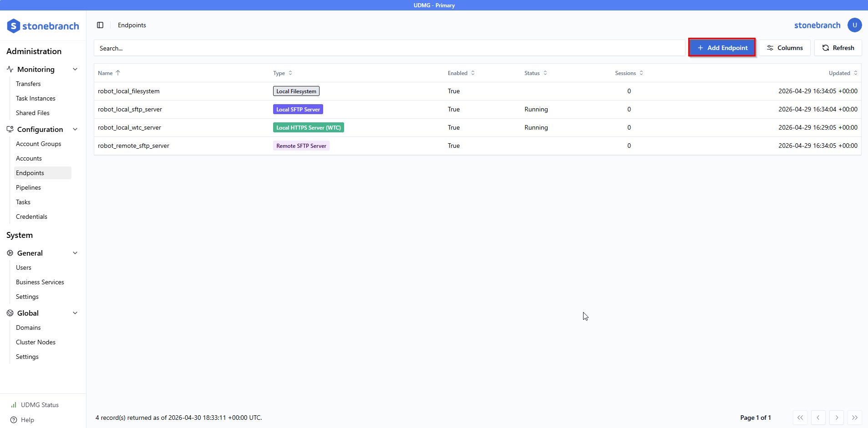Click the UDMG Status bar-chart icon
Screen dimensions: 868x428
[x=14, y=405]
